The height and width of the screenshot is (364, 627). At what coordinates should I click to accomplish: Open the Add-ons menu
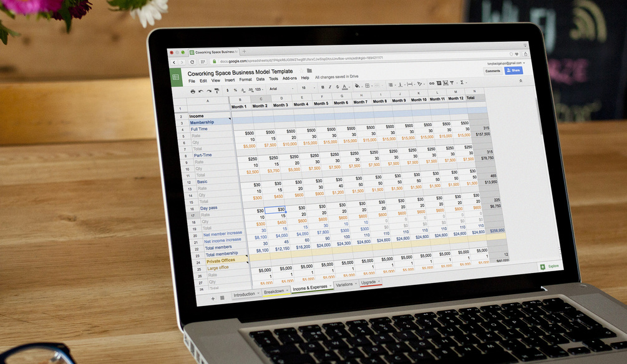pyautogui.click(x=289, y=79)
